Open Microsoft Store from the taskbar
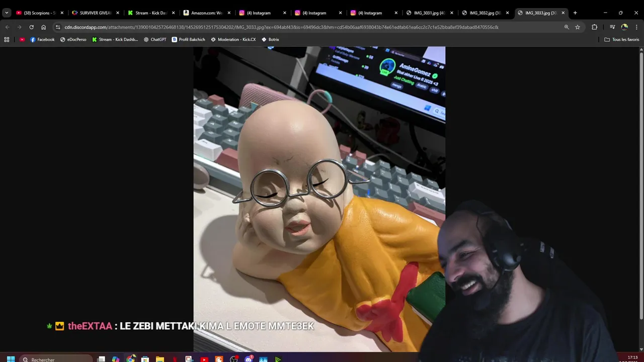Screen dimensions: 644x362 [145, 359]
